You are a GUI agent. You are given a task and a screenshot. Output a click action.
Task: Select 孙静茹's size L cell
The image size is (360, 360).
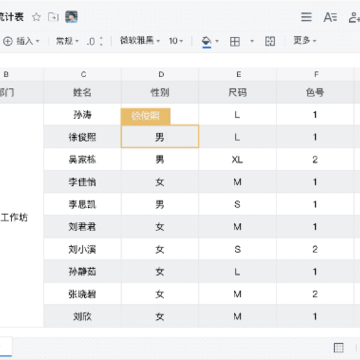point(238,272)
